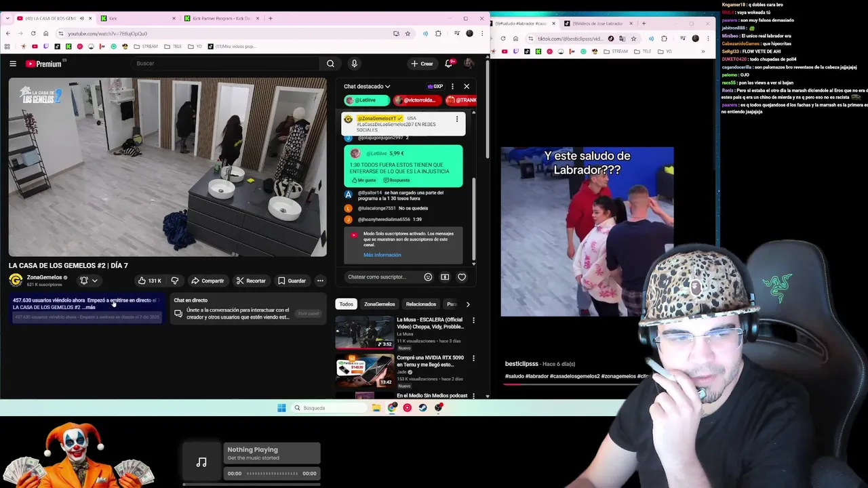Open Steam from the taskbar
Viewport: 868px width, 488px height.
point(422,408)
